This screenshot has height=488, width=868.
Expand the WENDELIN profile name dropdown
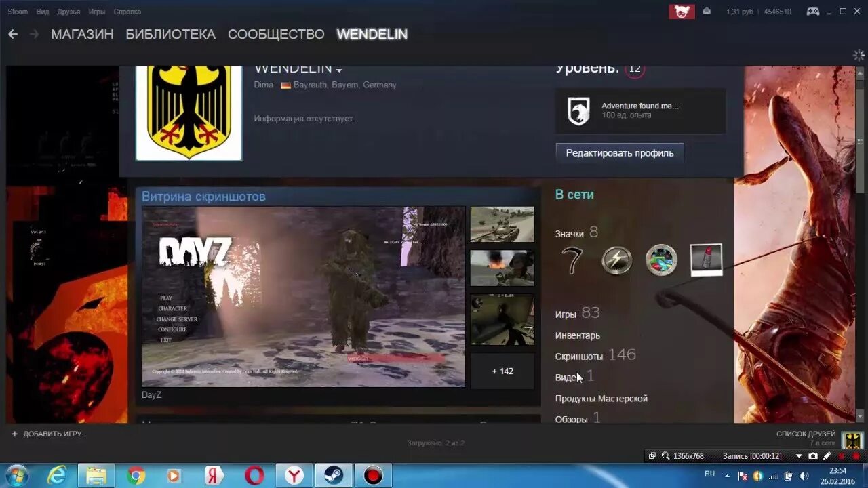tap(339, 70)
